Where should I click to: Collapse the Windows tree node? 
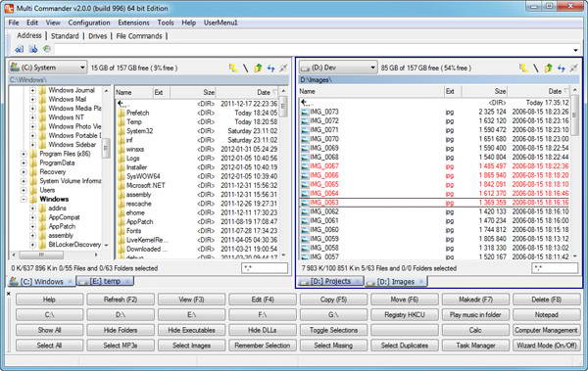(x=24, y=200)
